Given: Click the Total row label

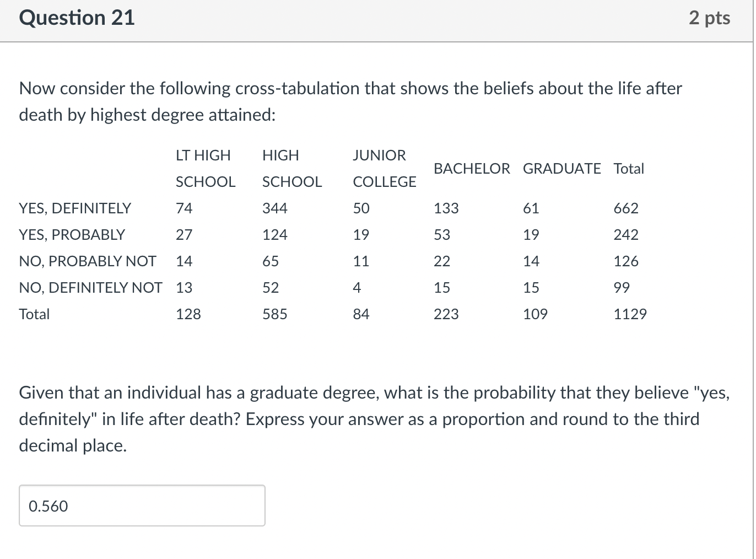Looking at the screenshot, I should pos(34,314).
